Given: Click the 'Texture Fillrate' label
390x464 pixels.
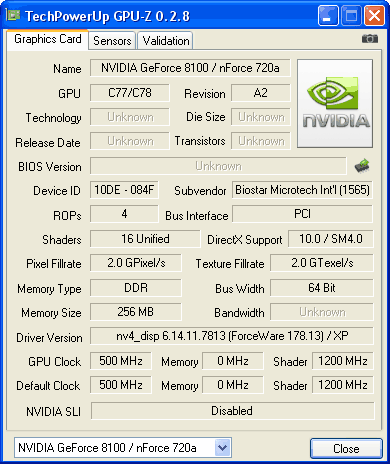Looking at the screenshot, I should click(230, 264).
